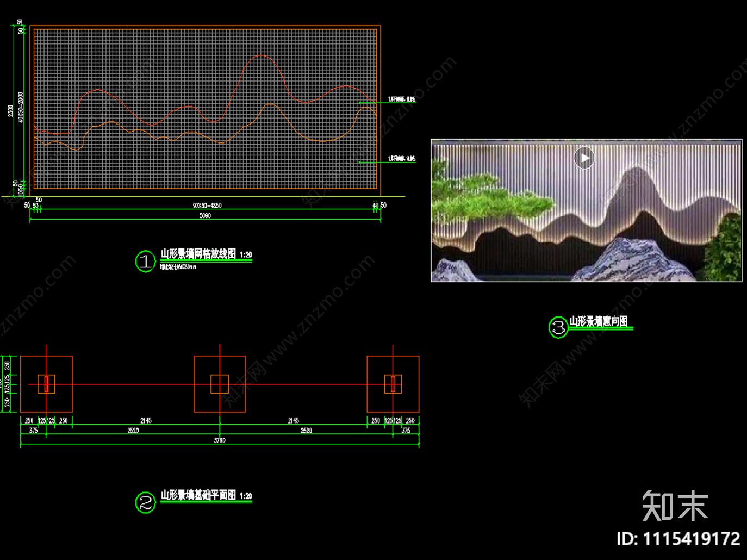Click the title 山形景墙网格放线图 1:20
The image size is (747, 560).
[206, 254]
